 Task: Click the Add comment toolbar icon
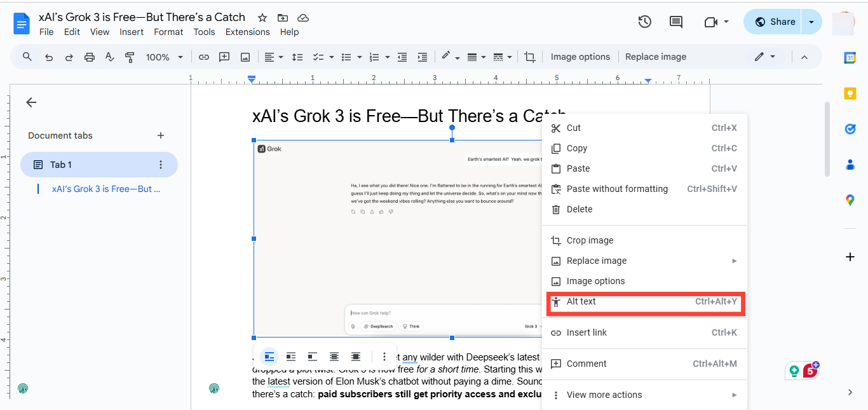click(x=224, y=57)
